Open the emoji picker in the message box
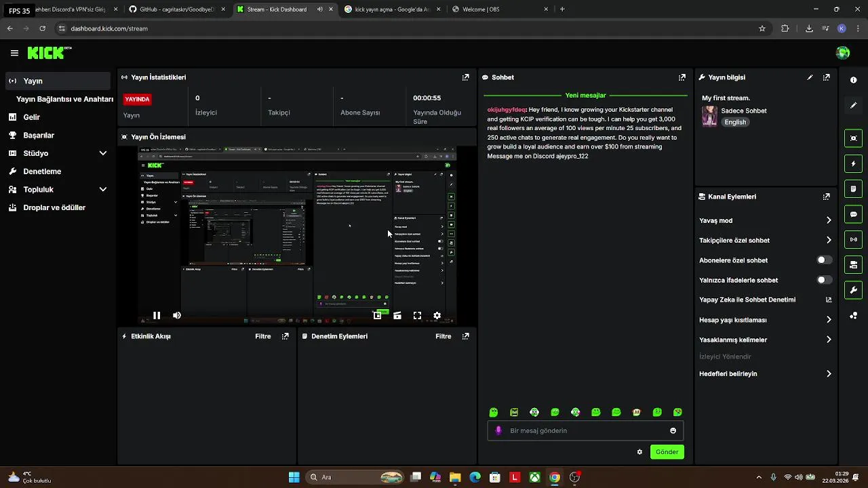868x488 pixels. click(673, 430)
